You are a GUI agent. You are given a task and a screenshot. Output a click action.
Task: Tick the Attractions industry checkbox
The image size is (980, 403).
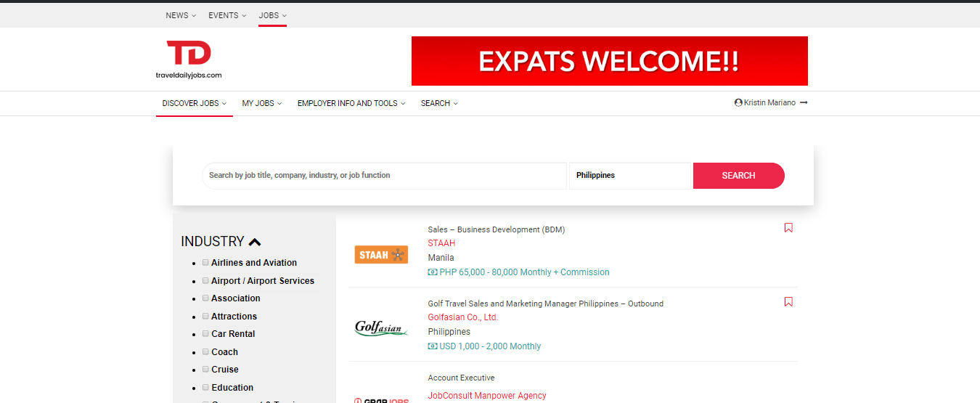[x=205, y=317]
